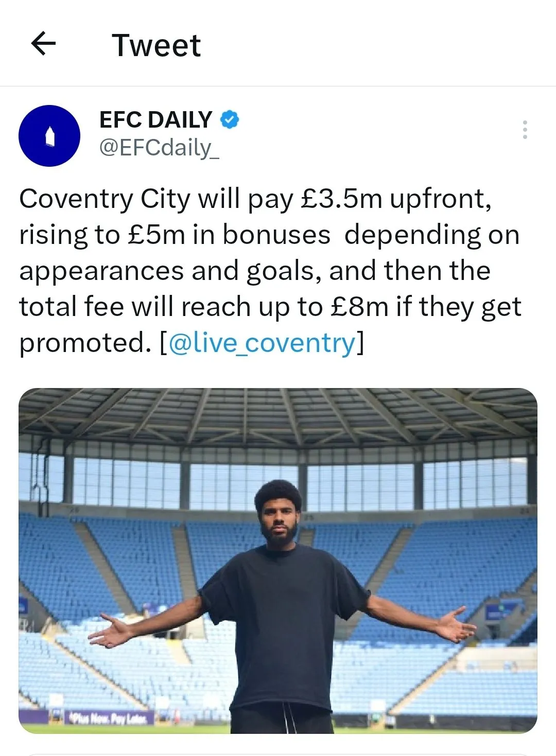Screen dimensions: 556x756
Task: Open the three-dot more options menu
Action: click(x=525, y=130)
